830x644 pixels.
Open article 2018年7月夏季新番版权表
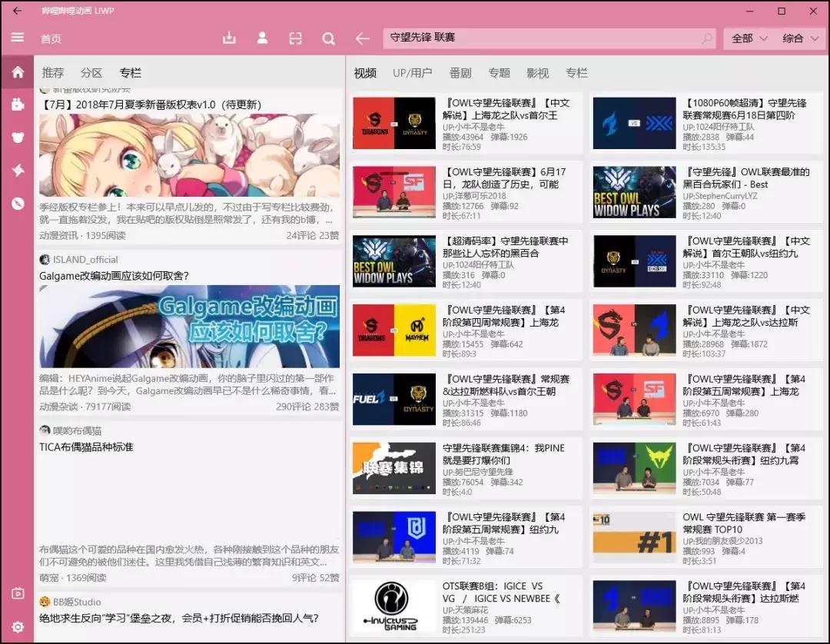click(151, 105)
